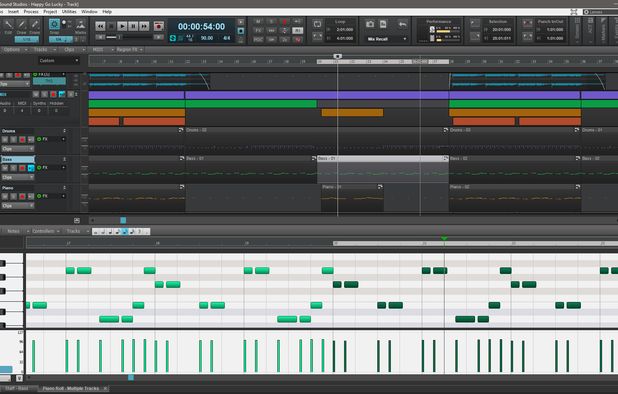Arm the transport Record button
This screenshot has height=394, width=618.
(x=158, y=26)
